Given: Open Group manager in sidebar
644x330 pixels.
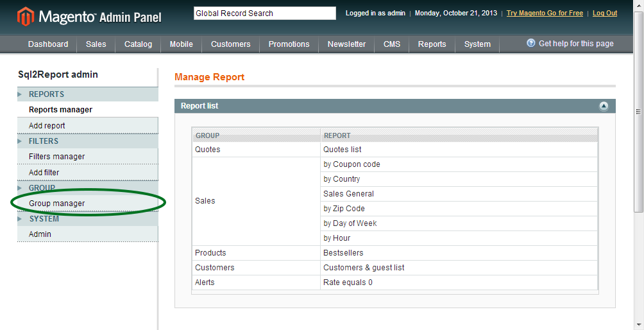Looking at the screenshot, I should 56,204.
